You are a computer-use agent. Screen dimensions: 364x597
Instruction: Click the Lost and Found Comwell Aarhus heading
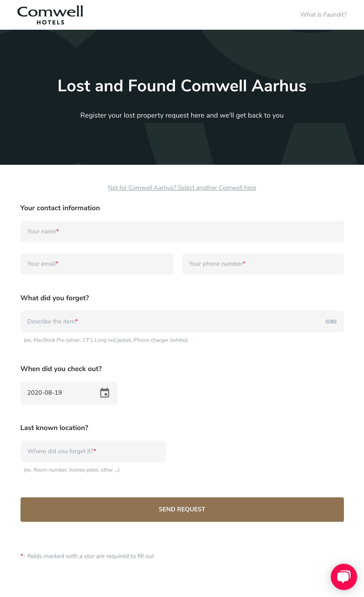[182, 86]
